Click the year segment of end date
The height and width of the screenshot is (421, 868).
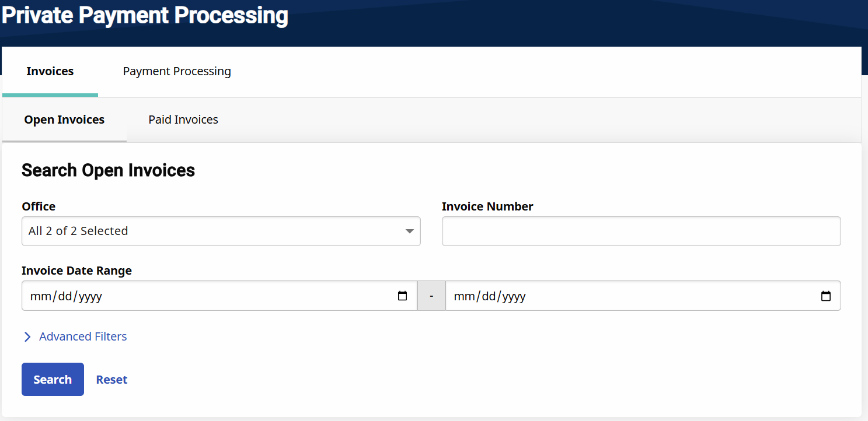(514, 296)
